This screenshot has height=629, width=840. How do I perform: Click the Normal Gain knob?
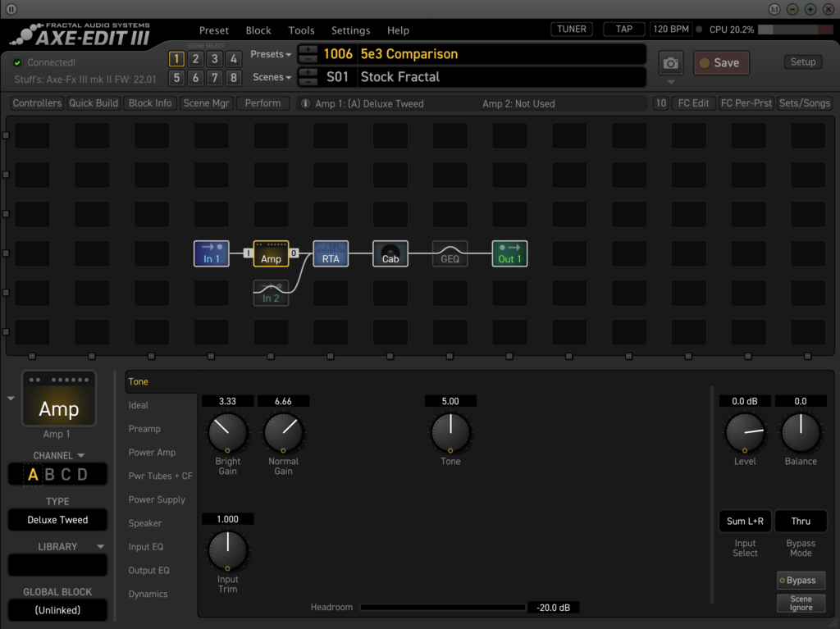283,432
